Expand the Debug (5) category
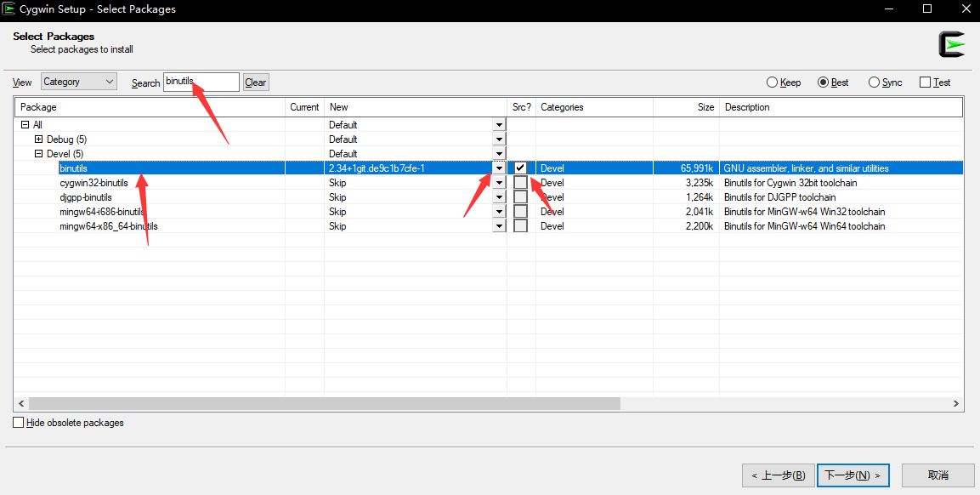This screenshot has height=495, width=980. click(38, 139)
